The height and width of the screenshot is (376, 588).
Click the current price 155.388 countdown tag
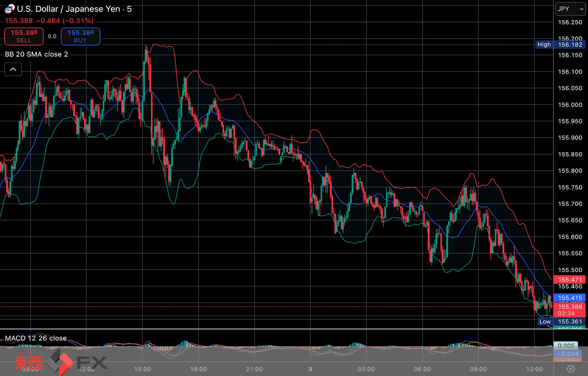click(569, 310)
